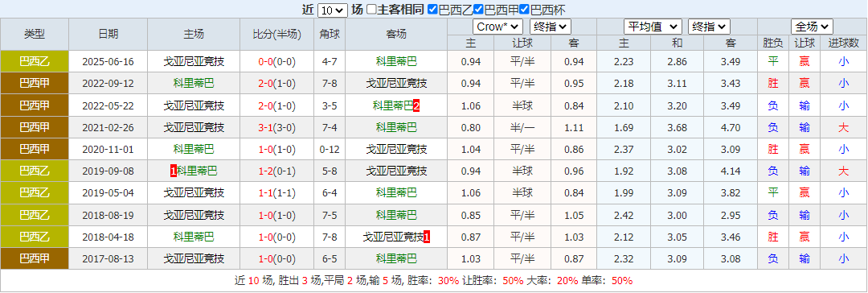Viewport: 868px width, 293px height.
Task: Click the 0-0(0-0) score on 2025-06-16
Action: pyautogui.click(x=276, y=62)
